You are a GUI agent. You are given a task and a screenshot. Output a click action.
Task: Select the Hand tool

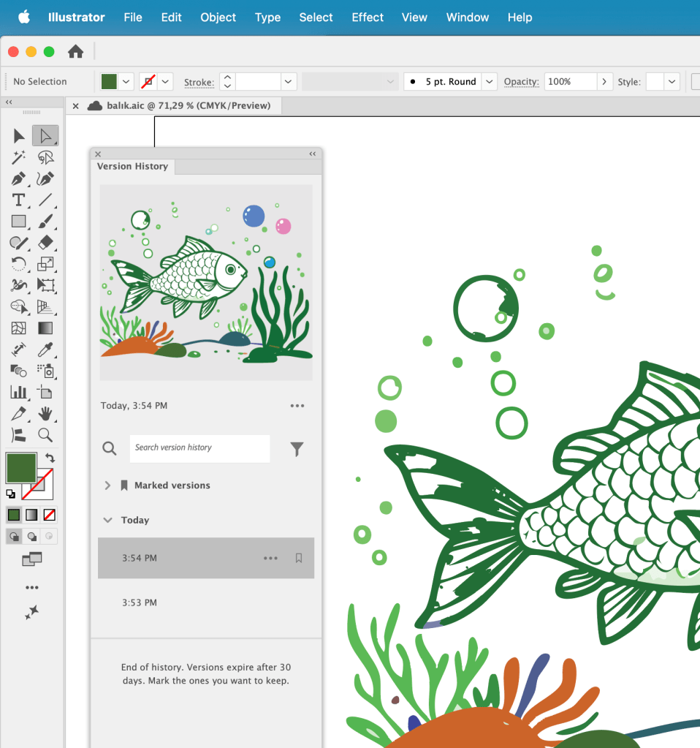(x=45, y=414)
